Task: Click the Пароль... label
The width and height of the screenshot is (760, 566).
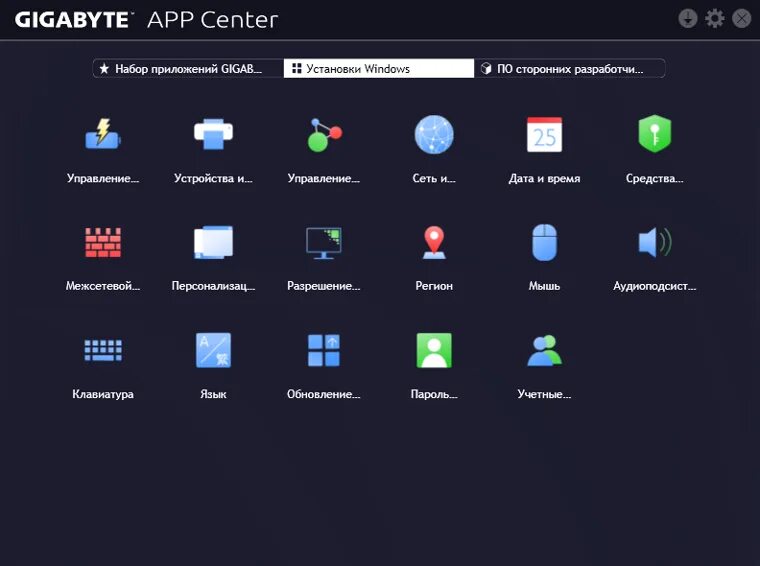Action: [434, 394]
